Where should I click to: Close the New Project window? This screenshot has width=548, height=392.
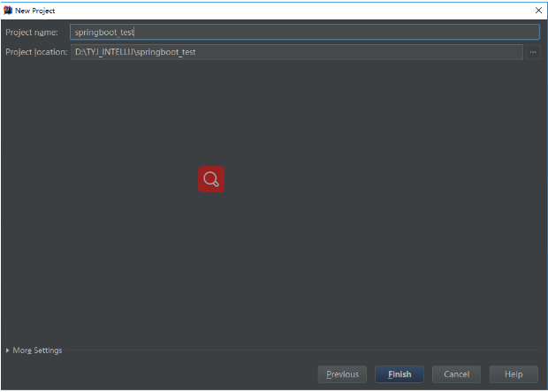[538, 11]
